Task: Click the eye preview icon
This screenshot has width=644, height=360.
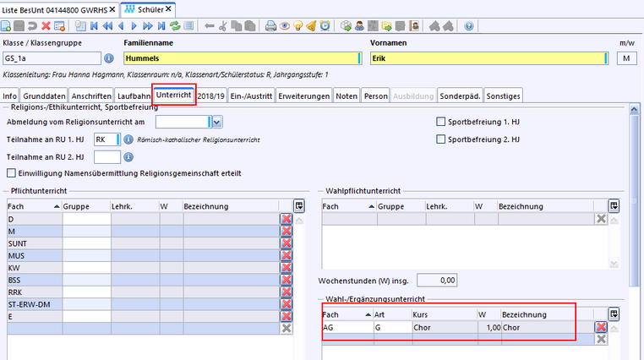Action: pyautogui.click(x=284, y=26)
